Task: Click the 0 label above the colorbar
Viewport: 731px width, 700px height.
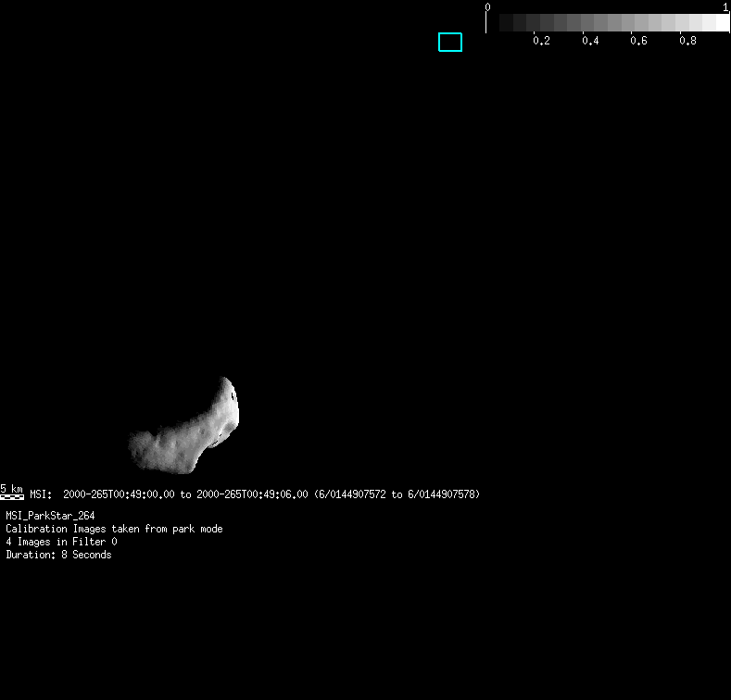Action: [x=487, y=6]
